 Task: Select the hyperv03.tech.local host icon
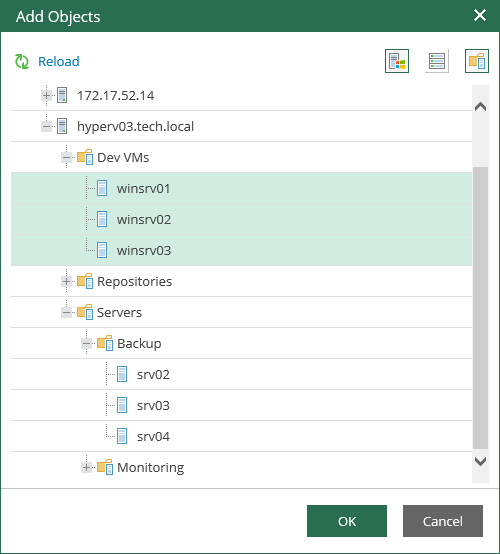pos(62,126)
